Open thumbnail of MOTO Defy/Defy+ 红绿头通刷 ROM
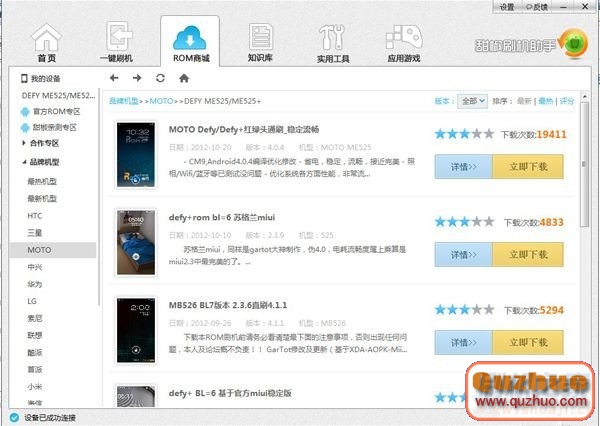 point(136,154)
